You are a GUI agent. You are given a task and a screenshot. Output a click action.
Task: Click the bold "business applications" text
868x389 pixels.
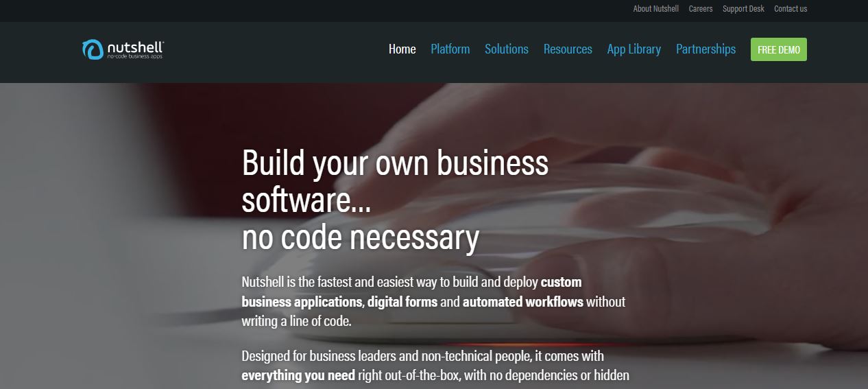coord(302,302)
